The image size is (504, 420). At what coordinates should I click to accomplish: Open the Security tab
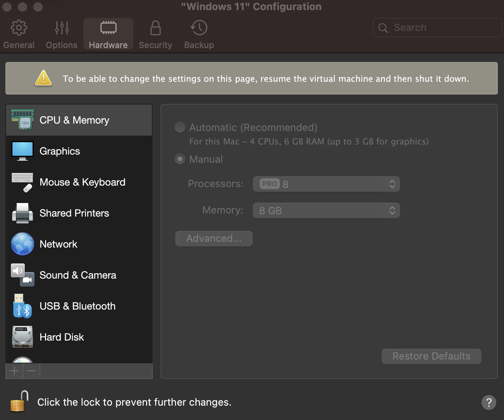tap(155, 34)
